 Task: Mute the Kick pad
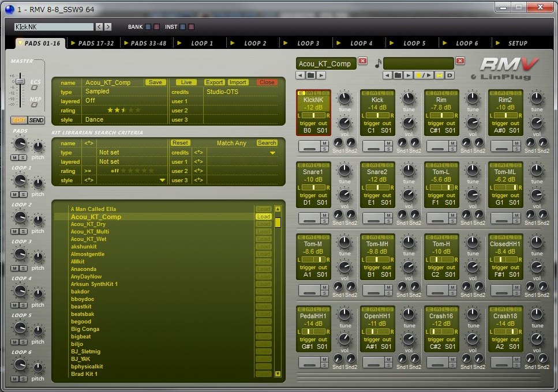coord(388,143)
